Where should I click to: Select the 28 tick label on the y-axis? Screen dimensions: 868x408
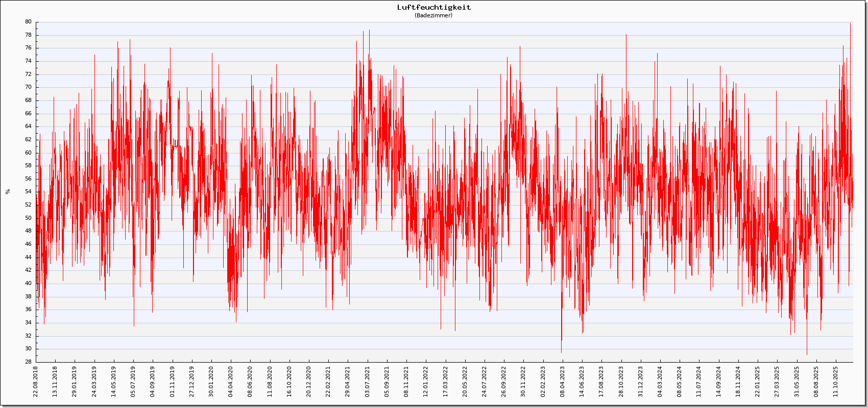[x=28, y=362]
